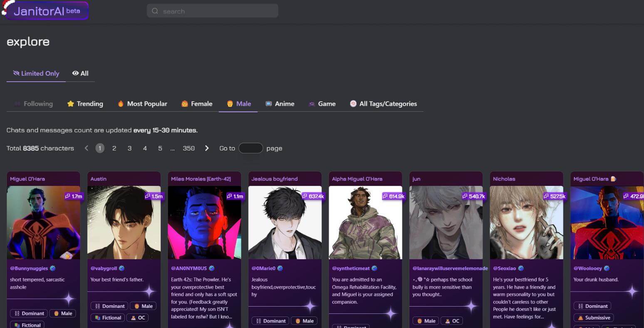644x328 pixels.
Task: Go to page 4
Action: point(145,148)
